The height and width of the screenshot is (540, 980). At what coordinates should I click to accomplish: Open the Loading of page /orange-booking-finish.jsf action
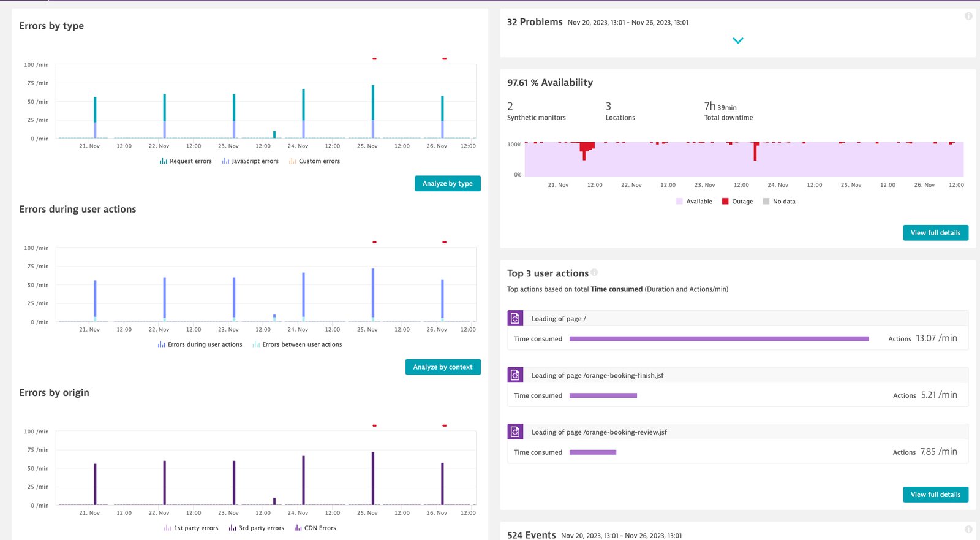pyautogui.click(x=597, y=375)
